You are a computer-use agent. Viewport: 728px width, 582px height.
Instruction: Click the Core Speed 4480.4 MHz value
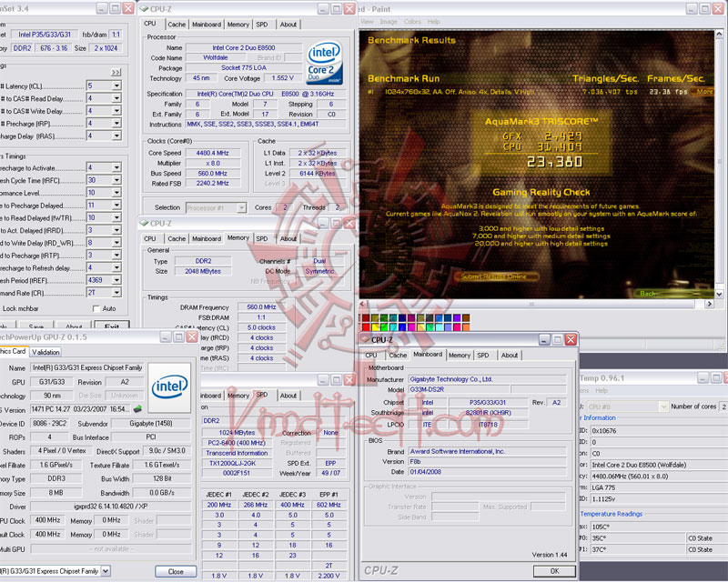pos(213,153)
